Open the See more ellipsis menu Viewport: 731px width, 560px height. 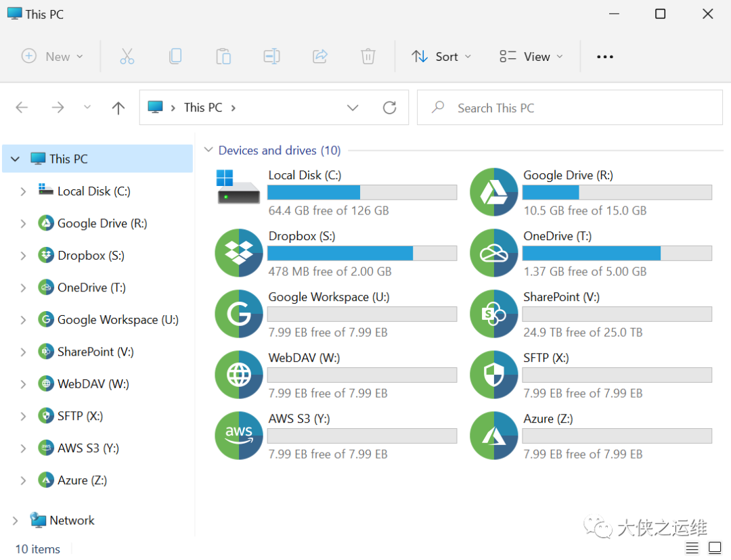click(x=604, y=57)
